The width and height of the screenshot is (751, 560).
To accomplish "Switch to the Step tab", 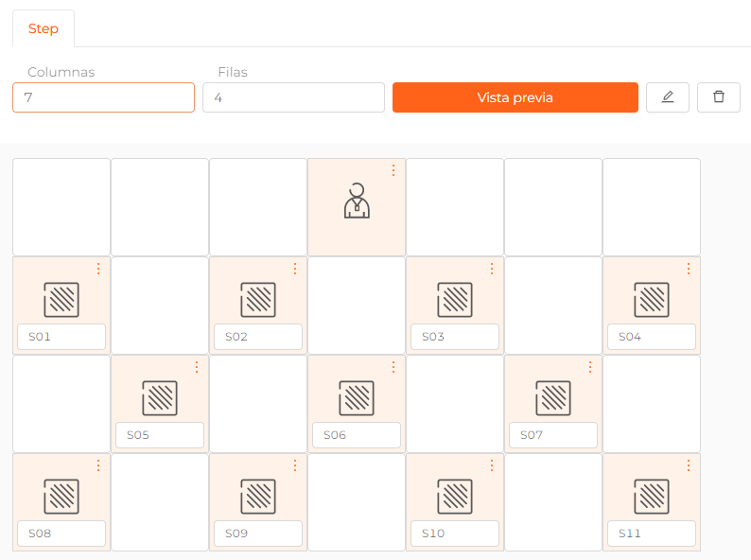I will click(44, 28).
